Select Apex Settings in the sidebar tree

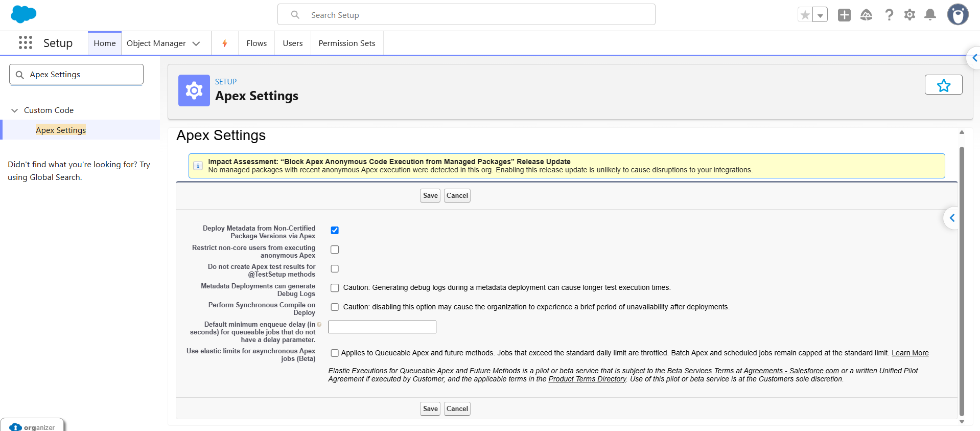click(61, 130)
